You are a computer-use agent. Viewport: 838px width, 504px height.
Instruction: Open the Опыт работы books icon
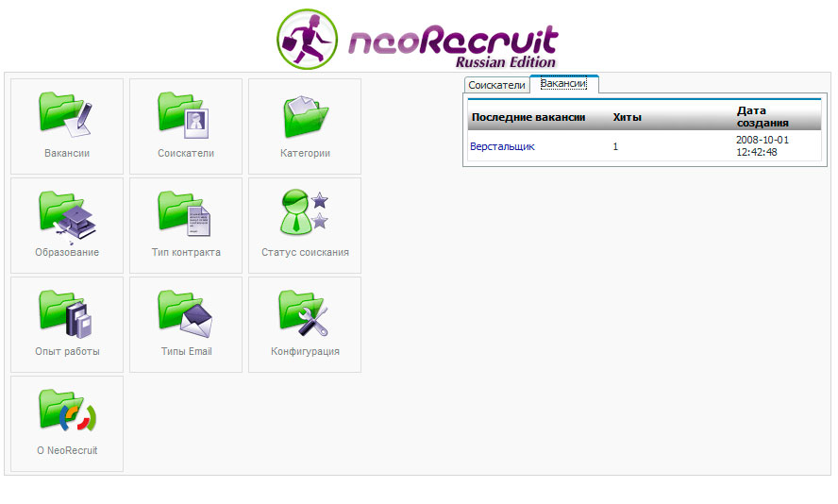click(66, 313)
